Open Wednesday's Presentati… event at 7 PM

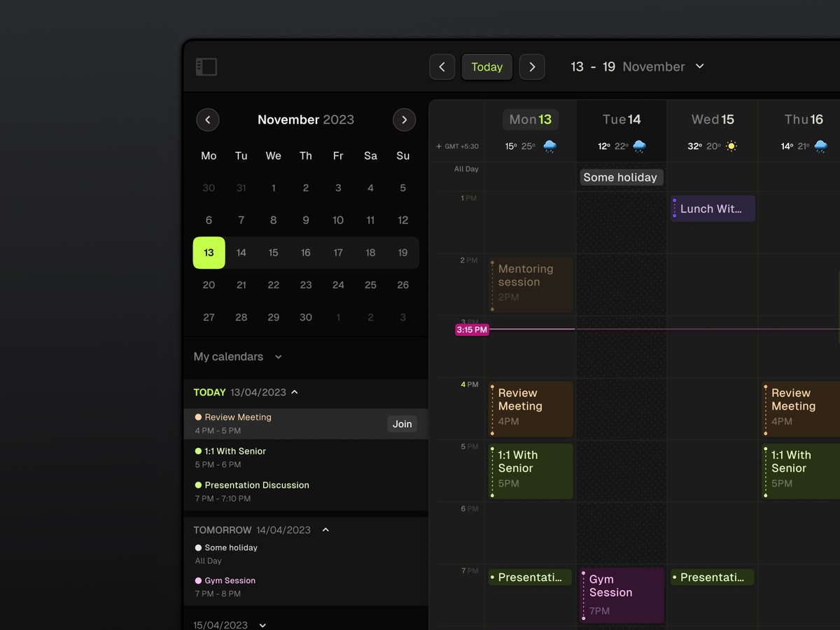point(713,577)
